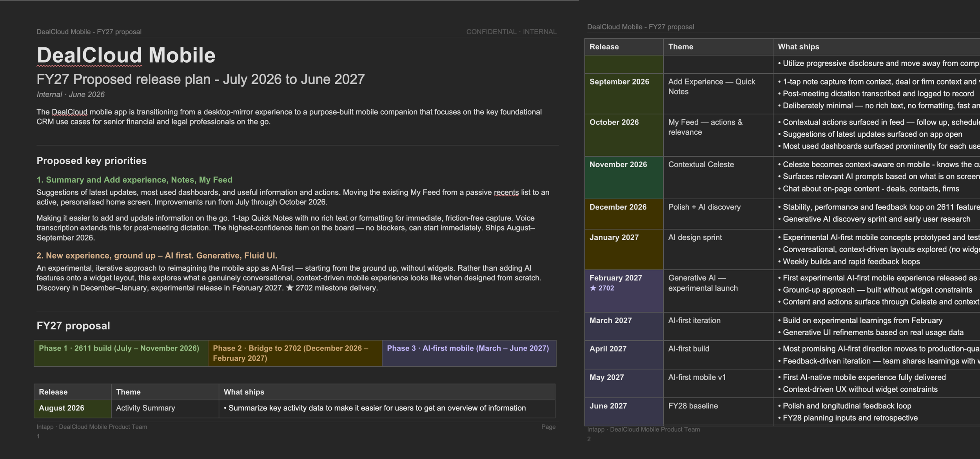Click the Theme column header on page 2
Image resolution: width=980 pixels, height=459 pixels.
click(x=718, y=47)
